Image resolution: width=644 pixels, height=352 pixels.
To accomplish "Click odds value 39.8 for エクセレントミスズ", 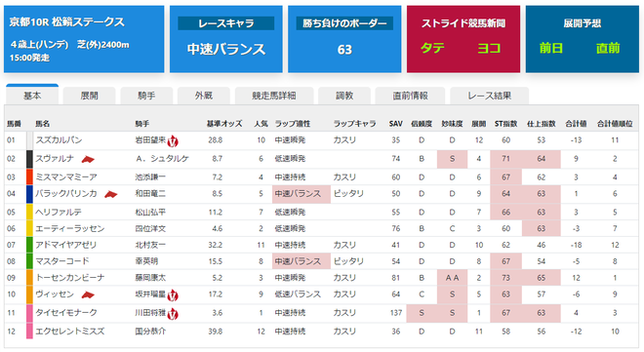I will pyautogui.click(x=216, y=332).
